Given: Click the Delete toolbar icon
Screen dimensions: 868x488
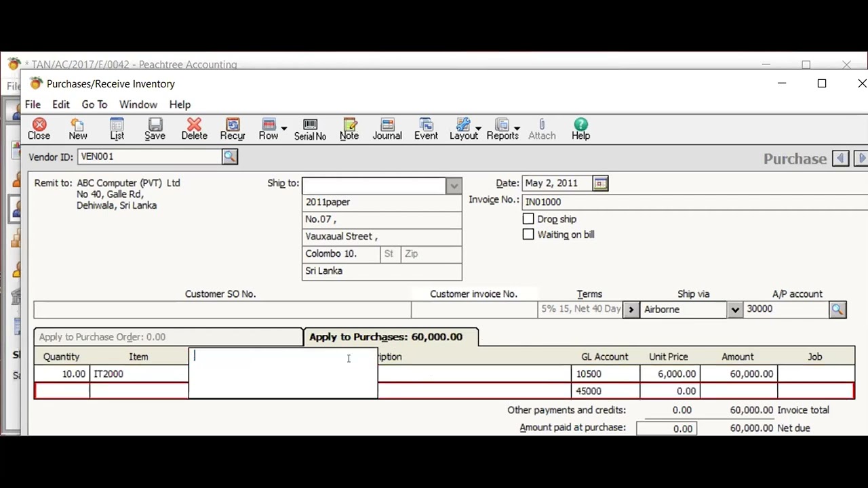Looking at the screenshot, I should point(194,129).
